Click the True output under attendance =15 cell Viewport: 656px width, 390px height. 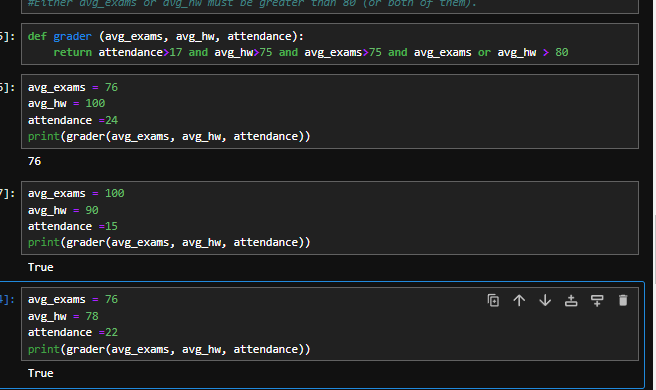tap(41, 267)
